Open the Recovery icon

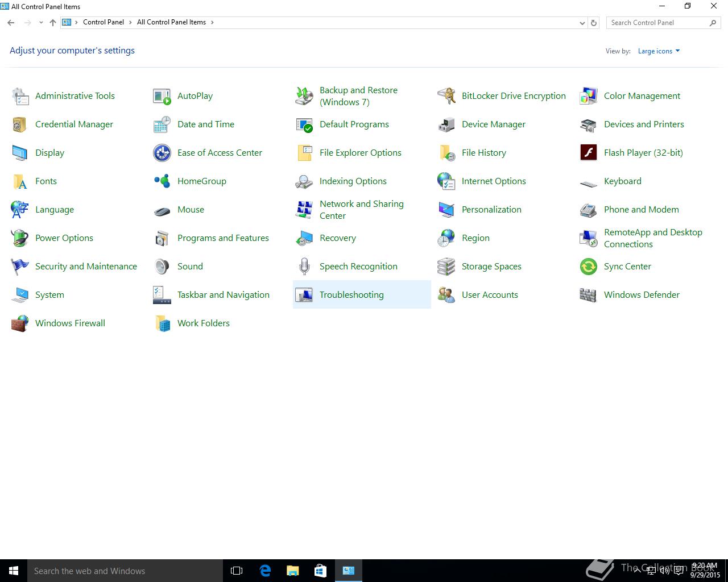(x=304, y=238)
